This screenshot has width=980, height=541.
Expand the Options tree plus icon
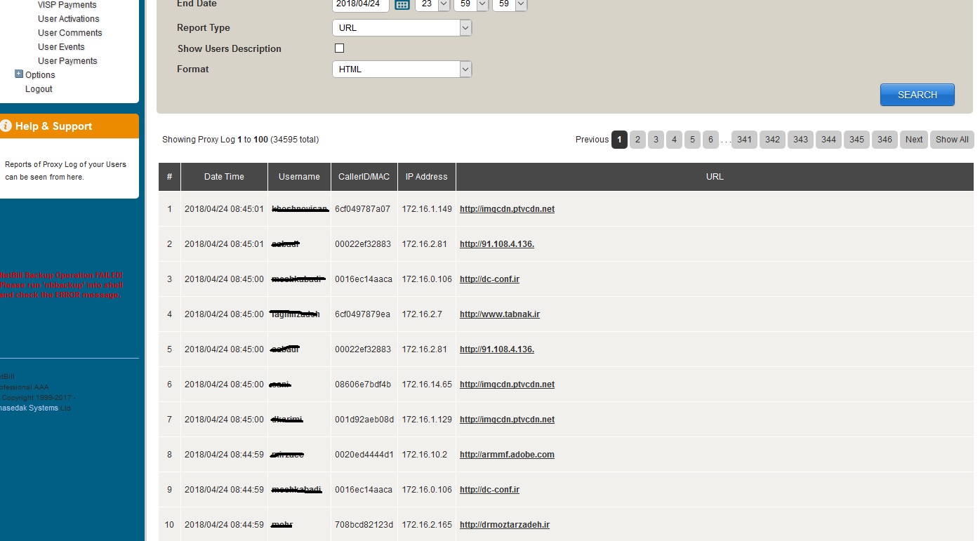[19, 74]
